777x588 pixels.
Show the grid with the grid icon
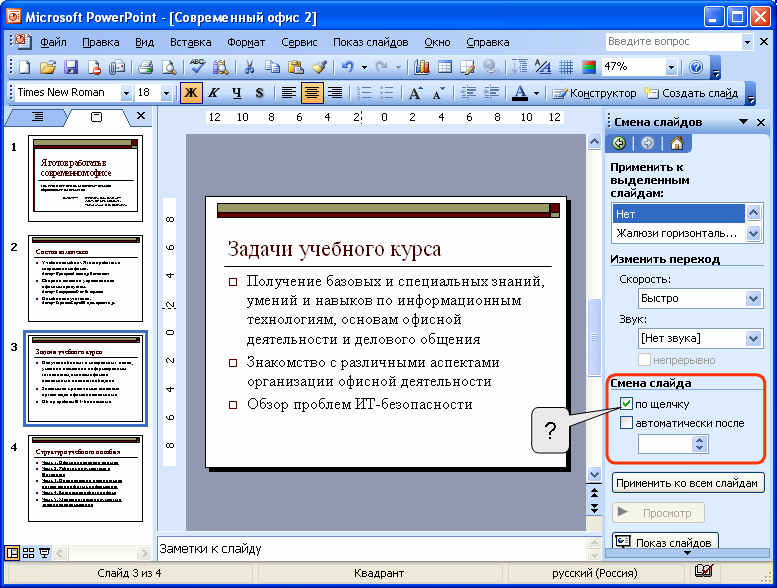pyautogui.click(x=566, y=67)
